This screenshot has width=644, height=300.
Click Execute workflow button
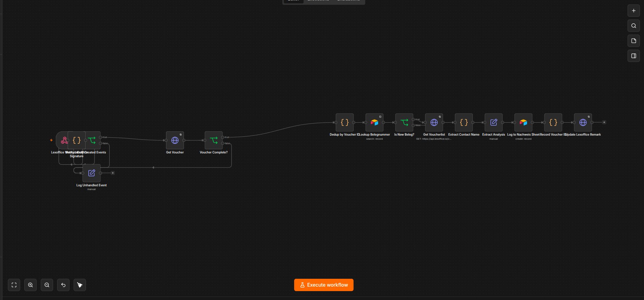324,285
